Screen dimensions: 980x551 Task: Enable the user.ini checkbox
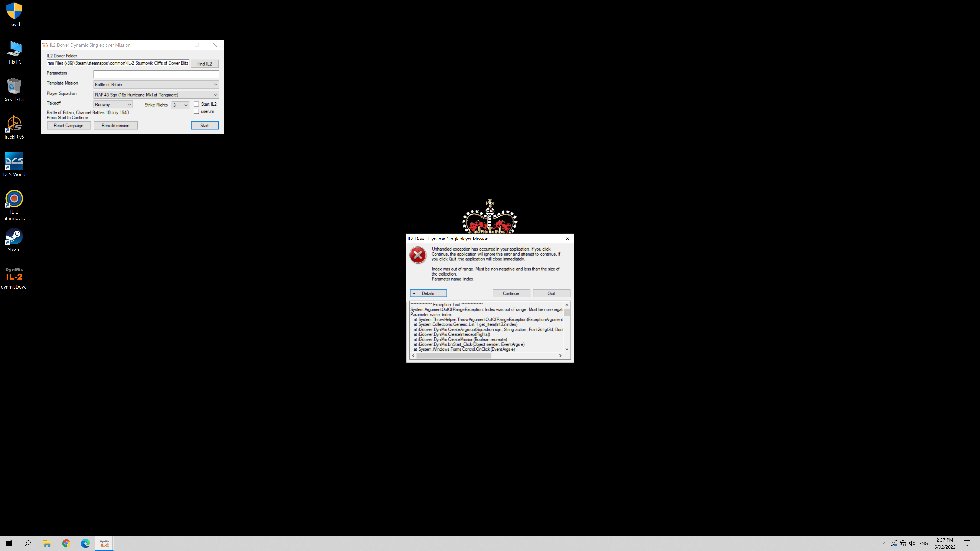tap(196, 111)
